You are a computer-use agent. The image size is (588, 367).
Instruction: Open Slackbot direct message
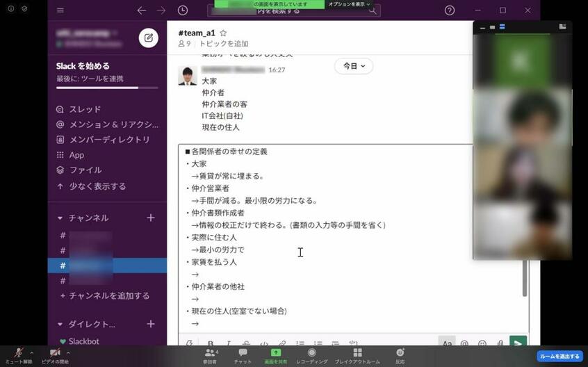(x=79, y=341)
